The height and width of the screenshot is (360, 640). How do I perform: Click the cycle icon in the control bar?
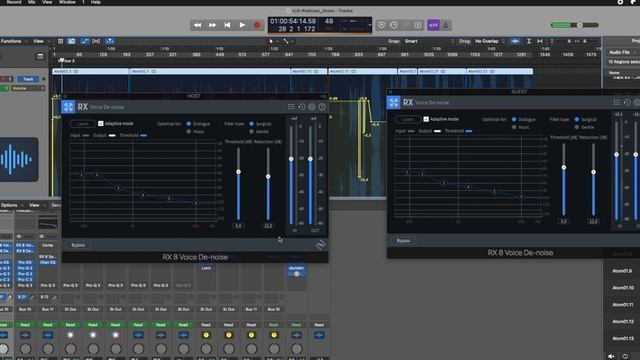394,25
